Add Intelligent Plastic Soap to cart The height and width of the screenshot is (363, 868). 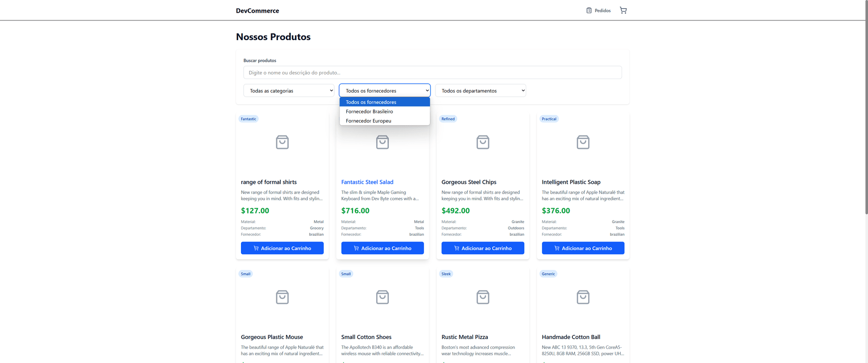(583, 248)
